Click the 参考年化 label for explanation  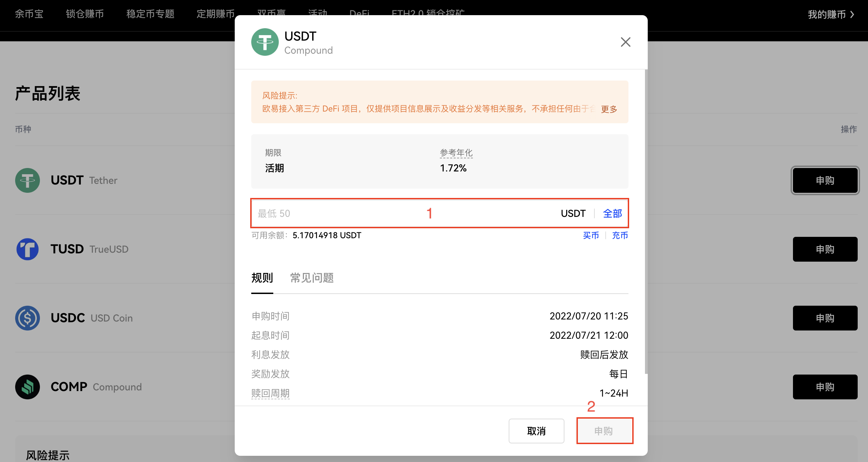(x=456, y=153)
